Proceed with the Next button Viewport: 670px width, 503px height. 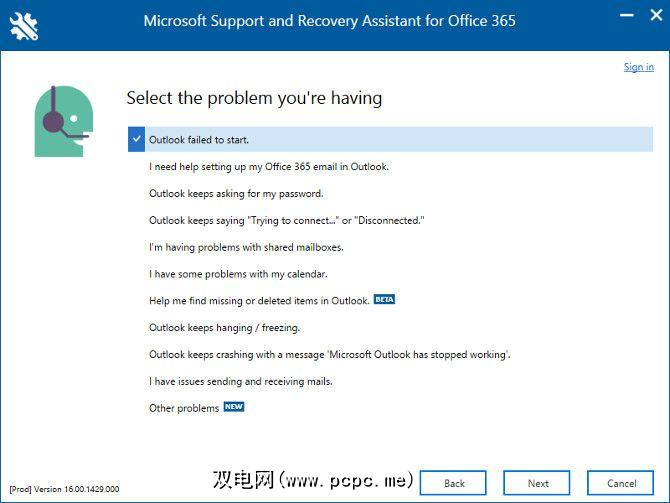537,483
